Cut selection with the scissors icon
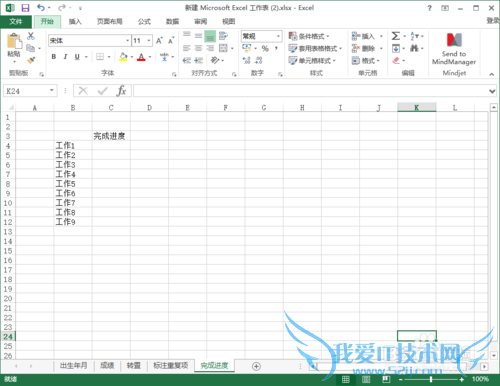Viewport: 500px width, 386px height. [31, 36]
